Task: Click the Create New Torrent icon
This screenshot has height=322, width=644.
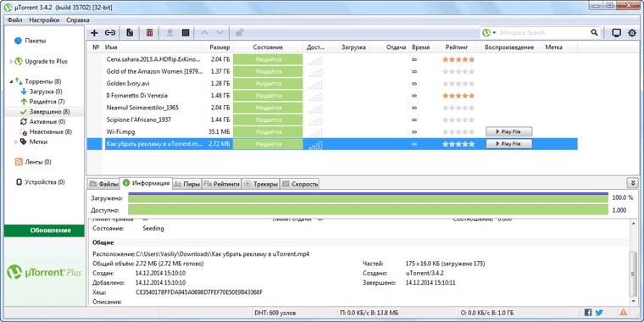Action: click(130, 33)
